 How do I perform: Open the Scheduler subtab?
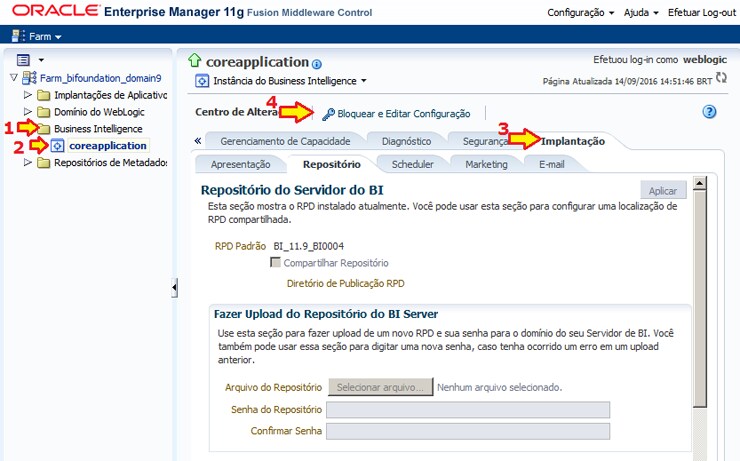pyautogui.click(x=412, y=164)
